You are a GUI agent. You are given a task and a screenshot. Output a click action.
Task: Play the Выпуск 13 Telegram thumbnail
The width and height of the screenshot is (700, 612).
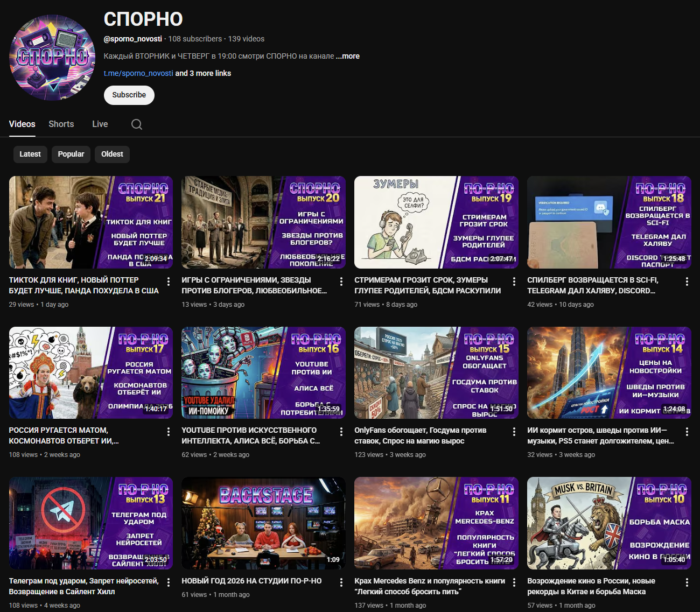[x=91, y=523]
